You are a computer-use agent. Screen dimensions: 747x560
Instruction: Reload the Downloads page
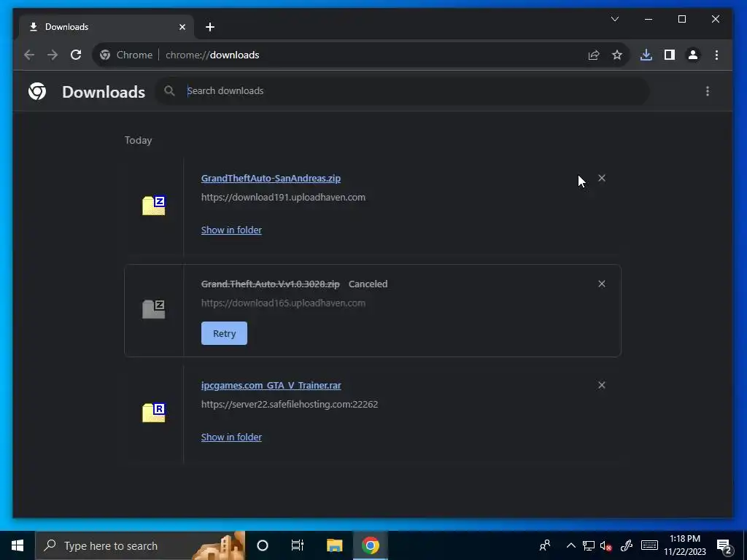point(76,55)
